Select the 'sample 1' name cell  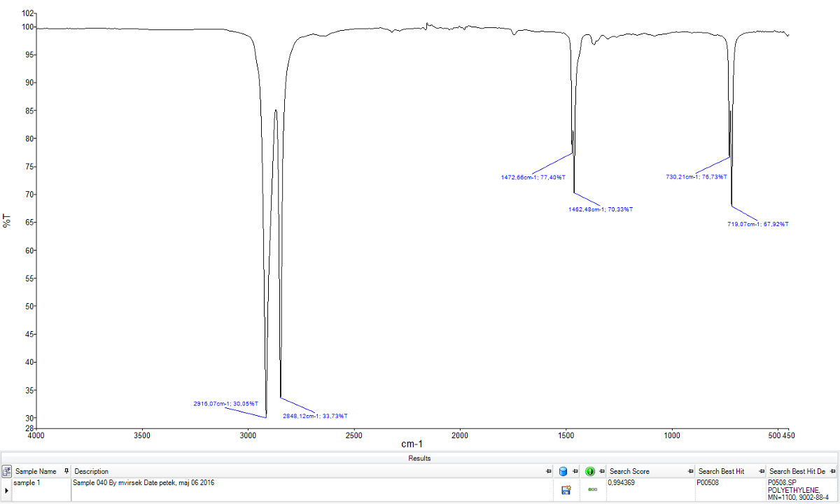click(42, 489)
